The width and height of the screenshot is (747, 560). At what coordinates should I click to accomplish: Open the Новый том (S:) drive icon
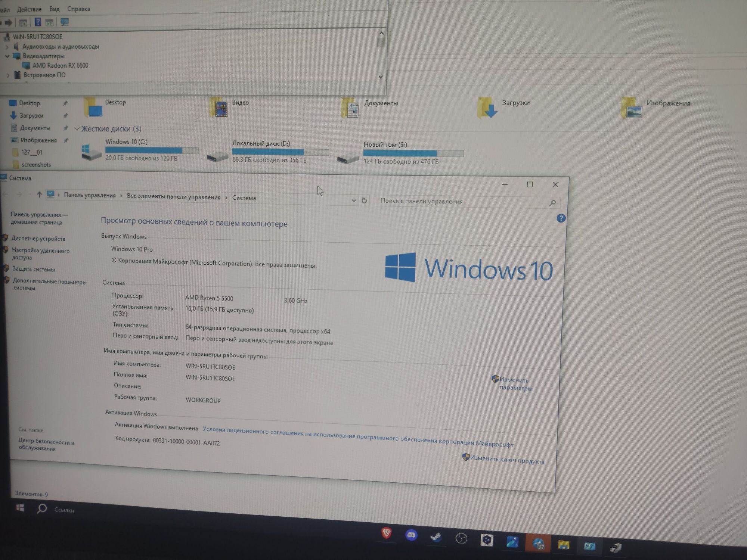(x=348, y=158)
